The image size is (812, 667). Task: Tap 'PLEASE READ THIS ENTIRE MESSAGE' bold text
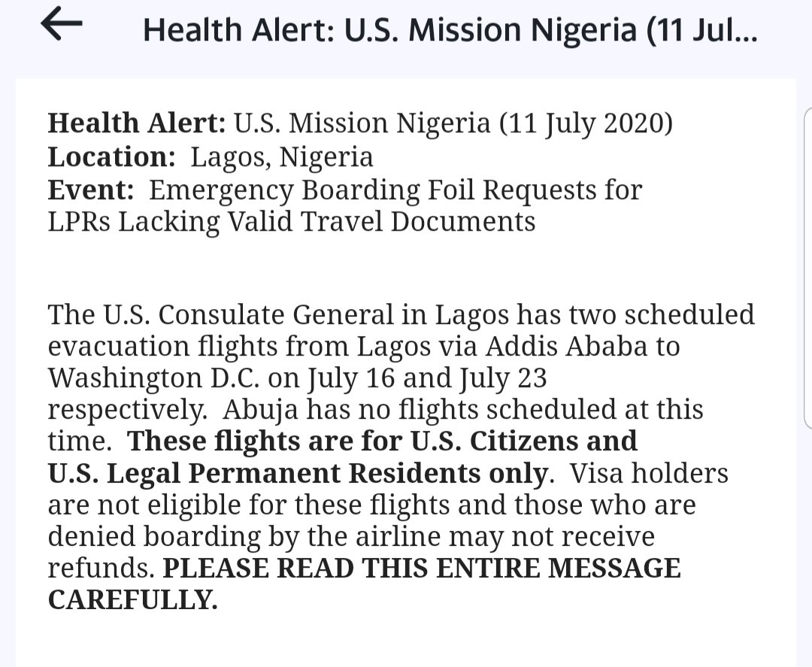click(x=422, y=568)
